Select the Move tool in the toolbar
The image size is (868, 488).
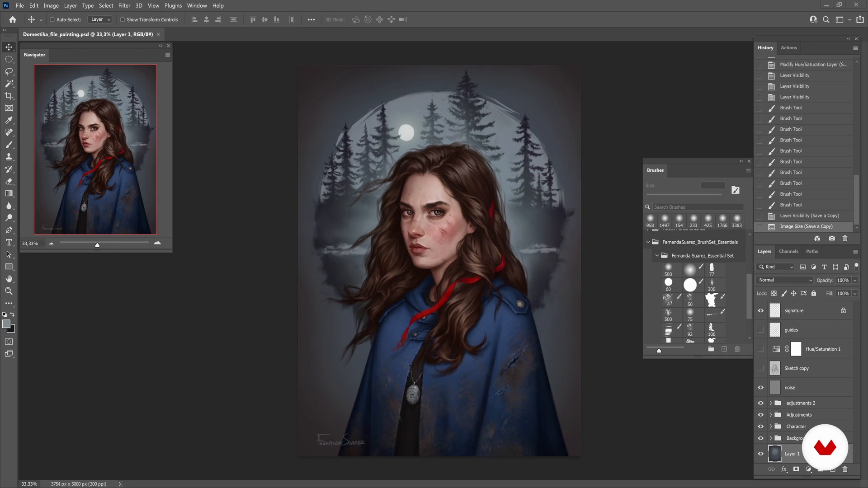(x=9, y=47)
